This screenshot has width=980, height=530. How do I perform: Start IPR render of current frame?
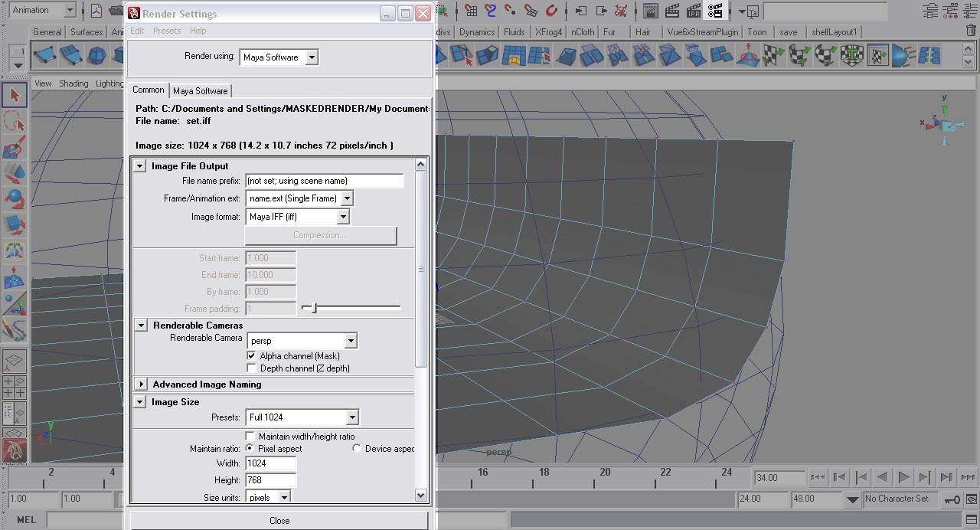[x=694, y=11]
